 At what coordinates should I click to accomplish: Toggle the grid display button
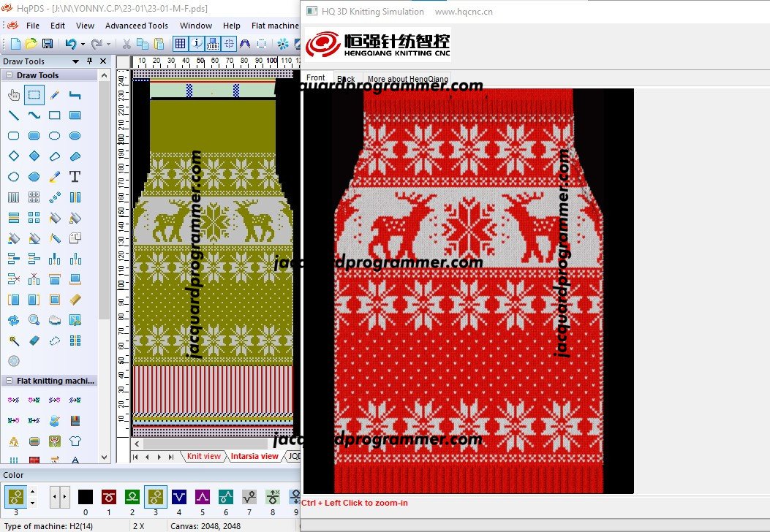point(180,44)
